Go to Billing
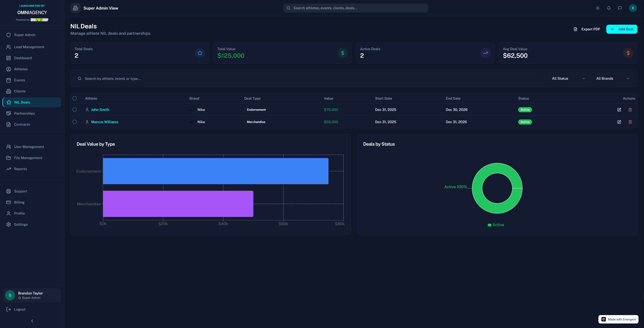The image size is (644, 328). pos(32,202)
